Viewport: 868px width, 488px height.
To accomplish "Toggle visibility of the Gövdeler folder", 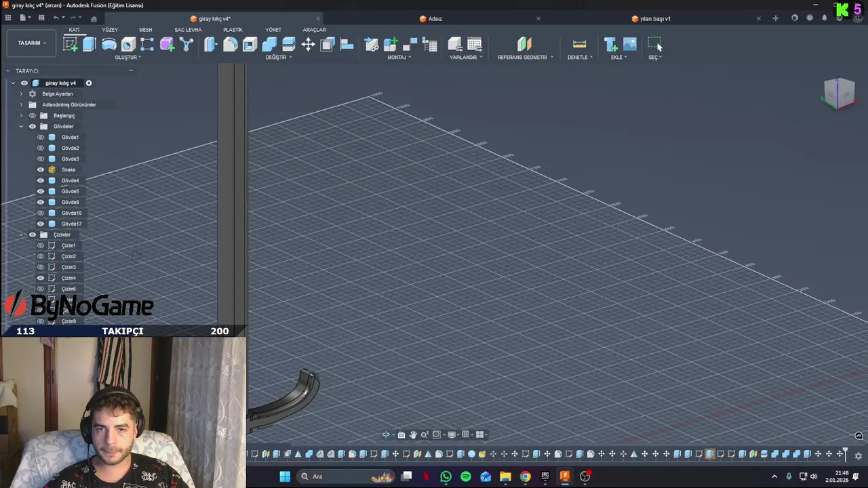I will (32, 126).
